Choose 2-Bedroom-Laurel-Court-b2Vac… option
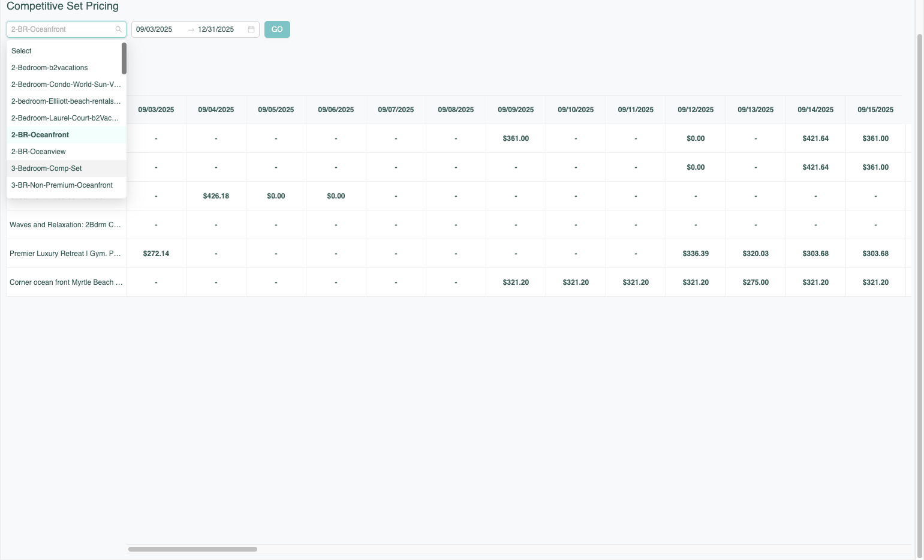 coord(64,118)
